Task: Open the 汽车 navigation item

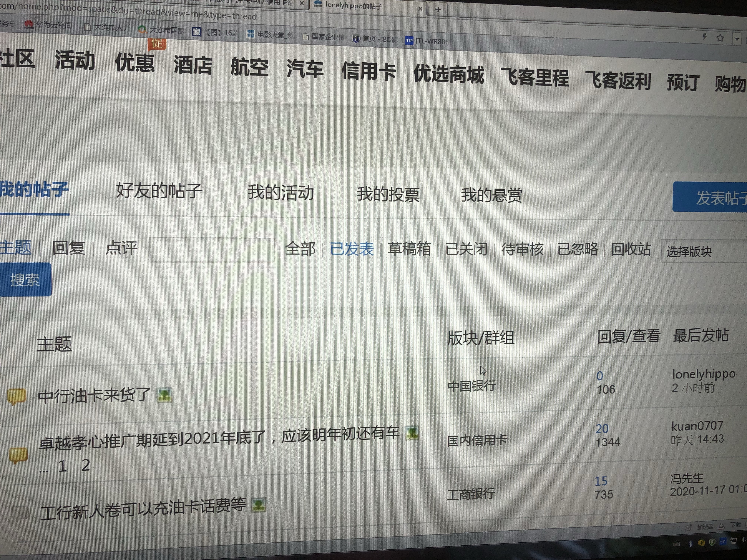Action: [305, 69]
